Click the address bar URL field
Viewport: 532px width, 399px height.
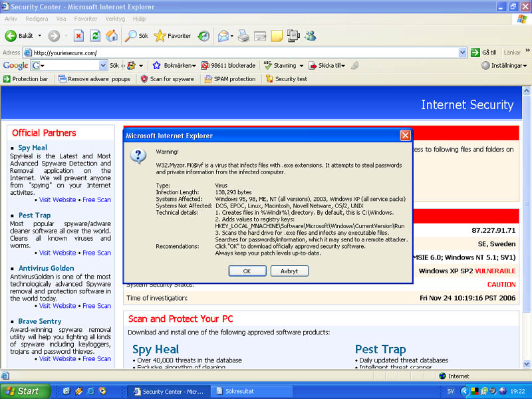click(x=241, y=53)
